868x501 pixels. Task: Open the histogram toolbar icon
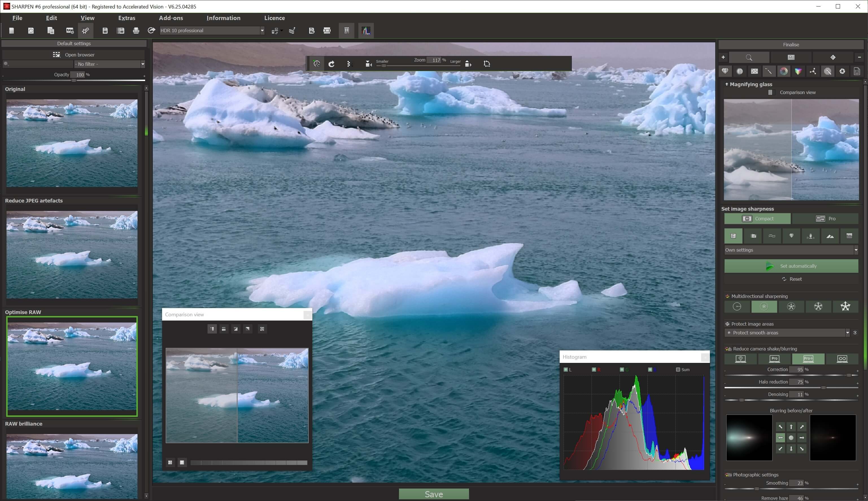coord(366,31)
